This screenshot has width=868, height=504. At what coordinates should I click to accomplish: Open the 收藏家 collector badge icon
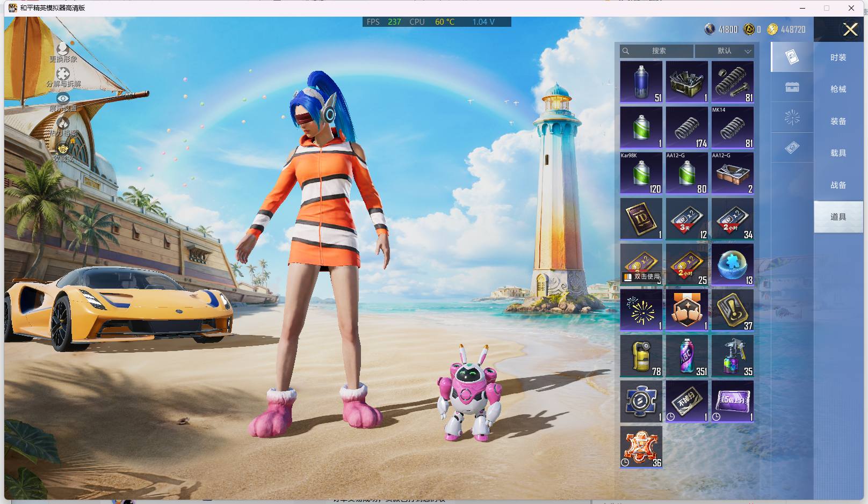tap(63, 148)
